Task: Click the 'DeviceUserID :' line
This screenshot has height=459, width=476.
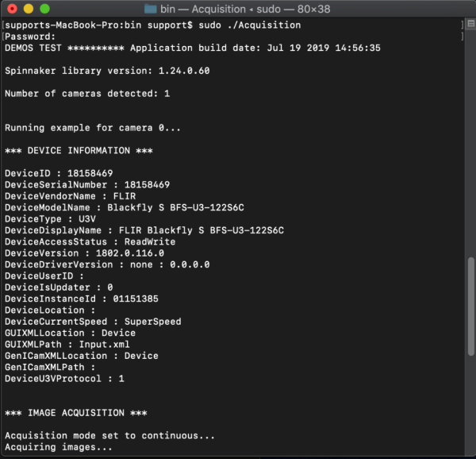Action: (44, 276)
